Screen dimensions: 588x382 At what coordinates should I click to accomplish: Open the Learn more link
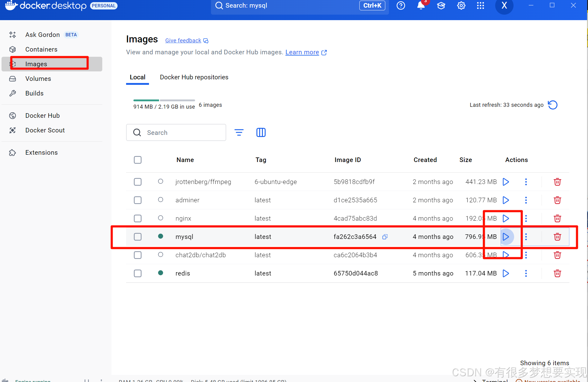pos(302,52)
